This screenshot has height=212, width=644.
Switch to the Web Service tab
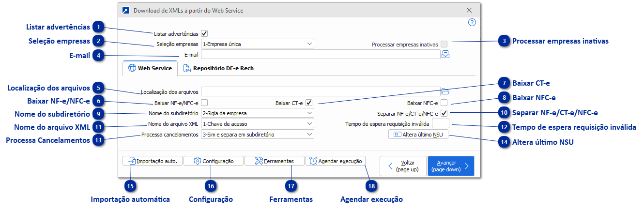click(150, 68)
